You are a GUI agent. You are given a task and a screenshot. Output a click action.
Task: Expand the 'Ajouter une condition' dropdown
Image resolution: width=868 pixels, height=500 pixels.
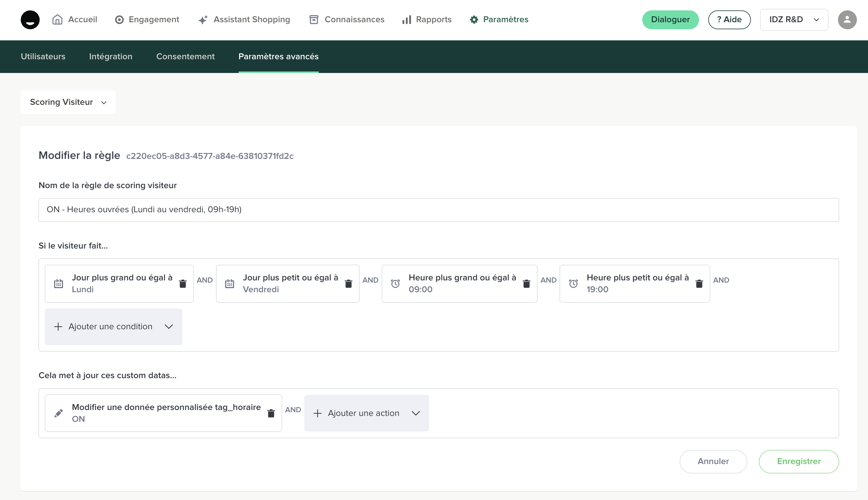pyautogui.click(x=113, y=327)
